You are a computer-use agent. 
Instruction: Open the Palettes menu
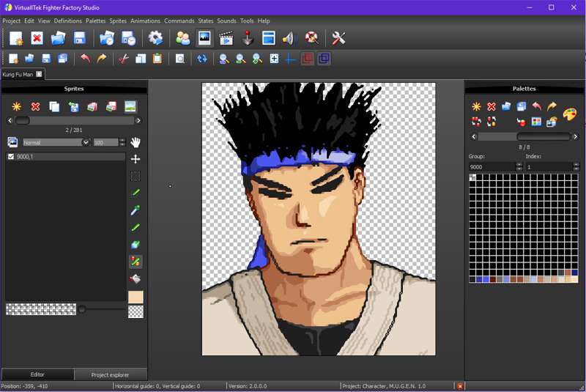point(95,21)
